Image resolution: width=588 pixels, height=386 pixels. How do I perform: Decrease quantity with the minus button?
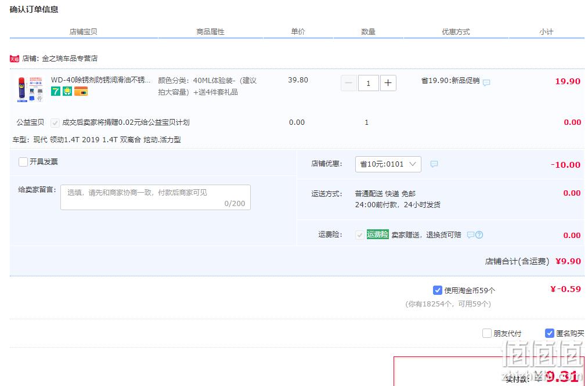click(x=348, y=83)
